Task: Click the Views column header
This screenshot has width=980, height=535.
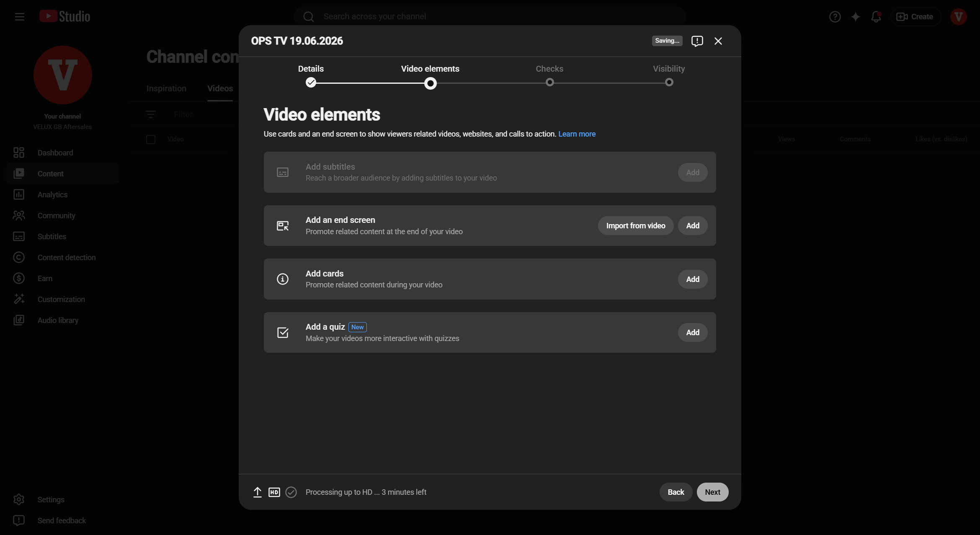Action: tap(786, 139)
